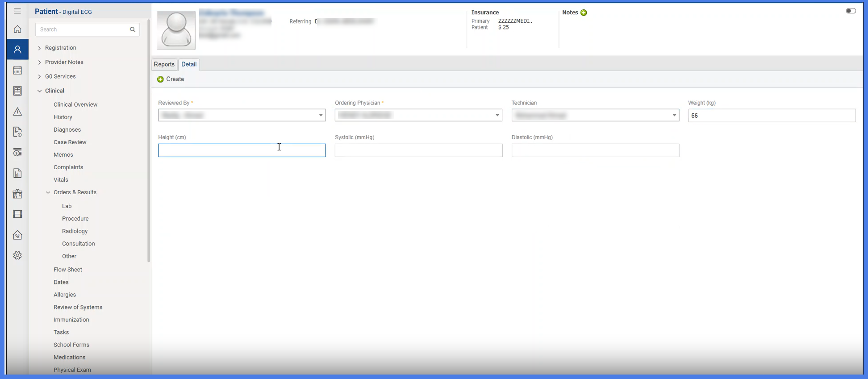
Task: Open Consultation under Orders & Results
Action: [79, 244]
